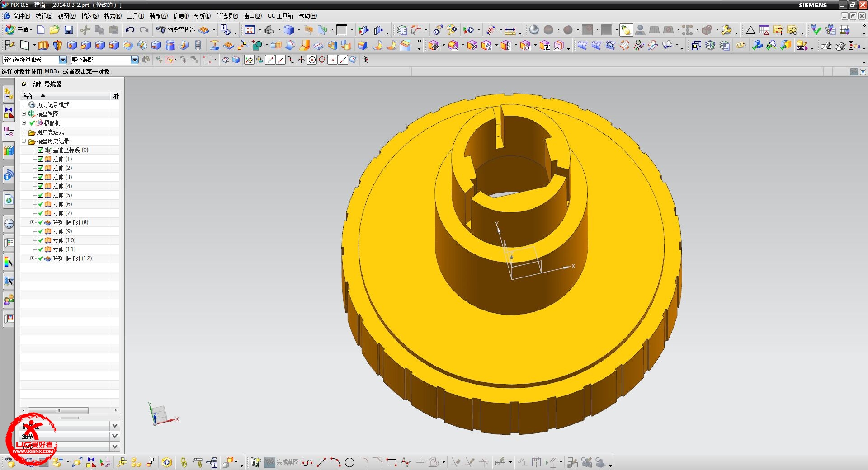Click the Line sketch tool in bottom toolbar
The height and width of the screenshot is (470, 868).
[x=321, y=462]
